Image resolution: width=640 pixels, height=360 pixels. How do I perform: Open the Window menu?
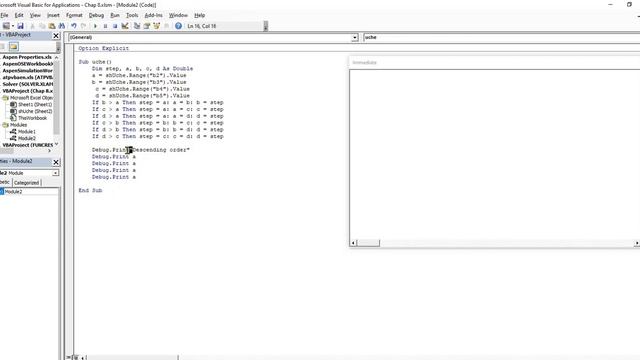[178, 15]
